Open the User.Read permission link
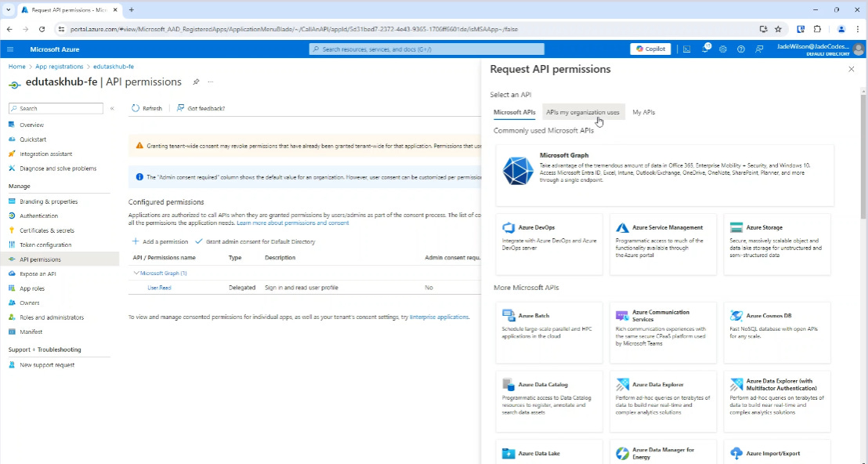 pos(159,288)
